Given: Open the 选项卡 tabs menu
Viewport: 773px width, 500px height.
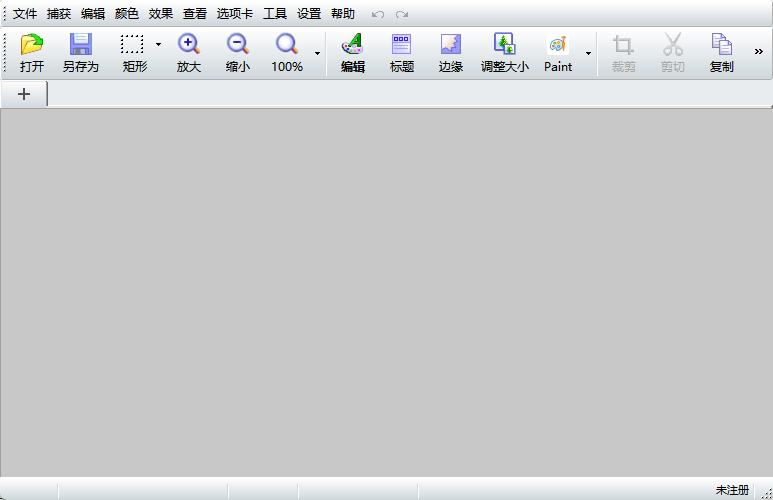Looking at the screenshot, I should point(235,14).
